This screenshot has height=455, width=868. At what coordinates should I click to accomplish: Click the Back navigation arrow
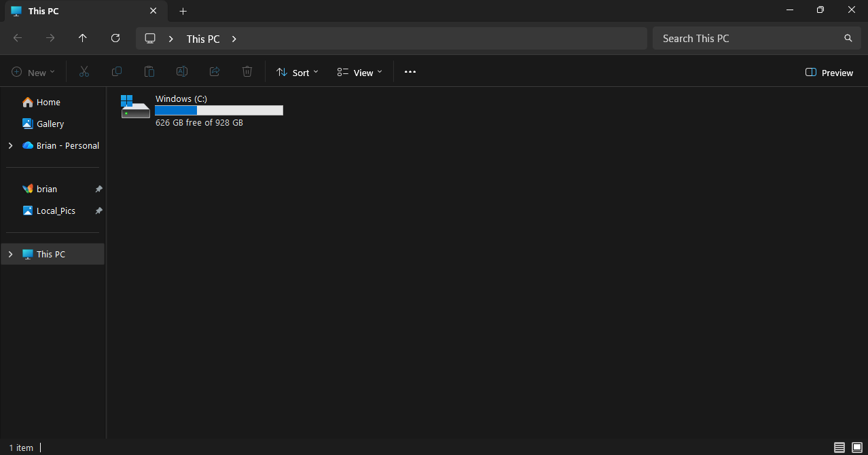(18, 38)
